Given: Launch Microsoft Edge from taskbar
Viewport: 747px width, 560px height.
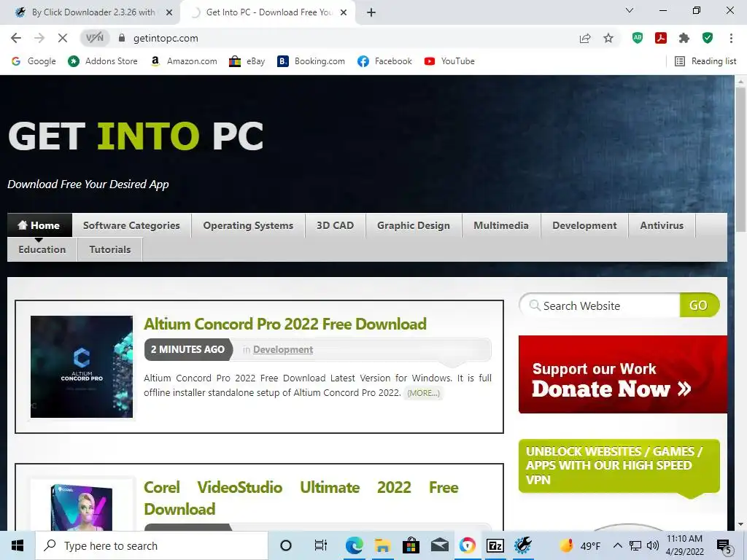Looking at the screenshot, I should point(354,545).
